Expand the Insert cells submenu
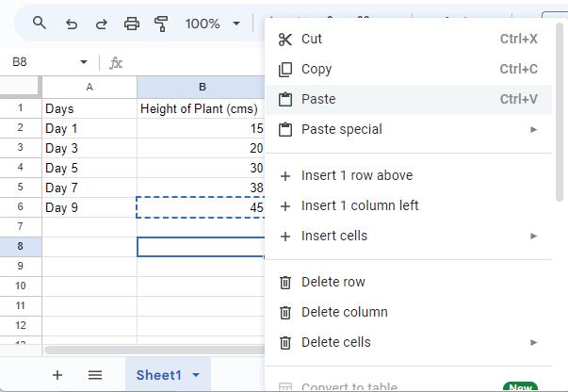 [x=533, y=236]
